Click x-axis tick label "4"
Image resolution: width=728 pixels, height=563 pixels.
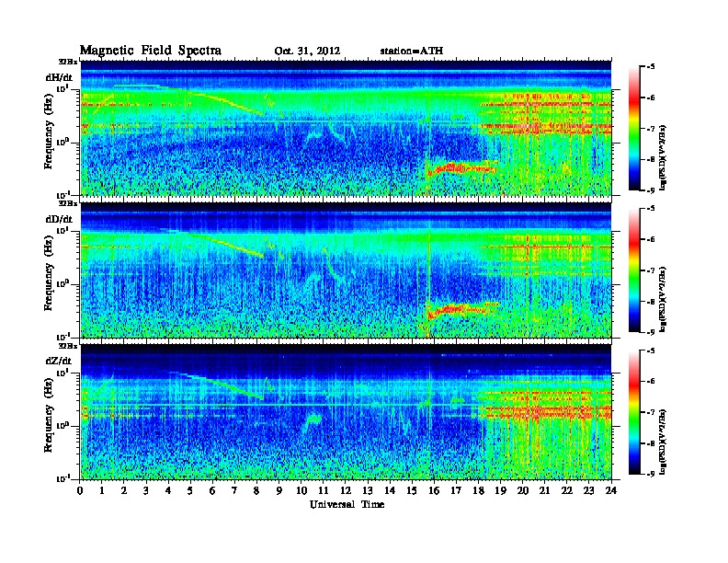(x=168, y=490)
